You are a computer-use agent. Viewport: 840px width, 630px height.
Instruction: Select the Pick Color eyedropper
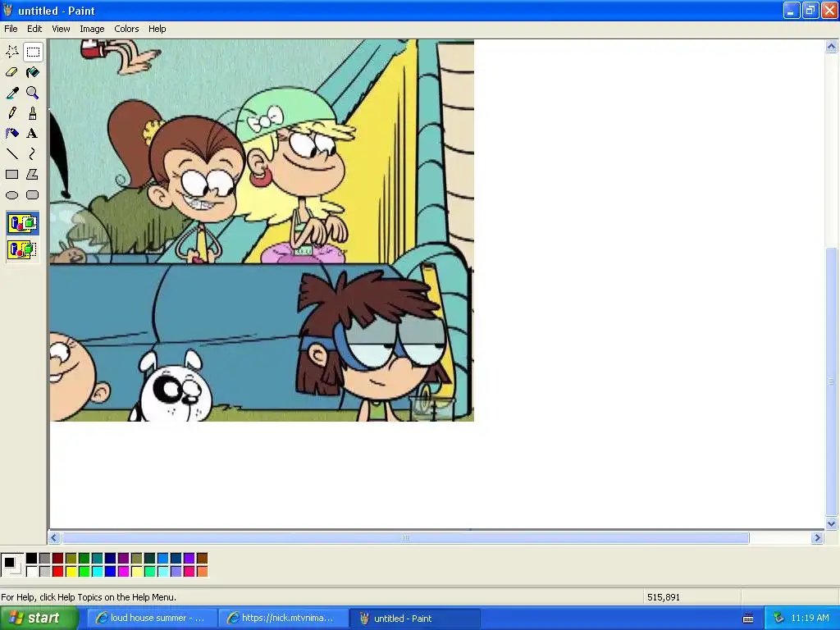pyautogui.click(x=11, y=93)
